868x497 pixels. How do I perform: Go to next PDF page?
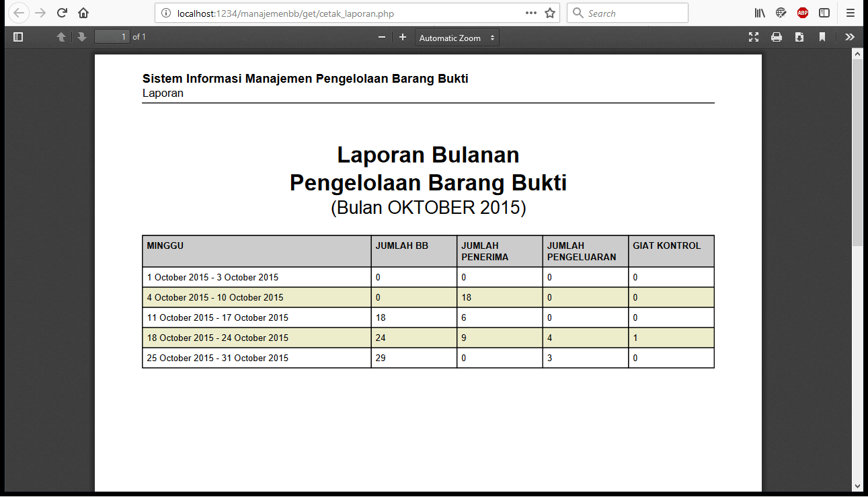click(x=82, y=38)
